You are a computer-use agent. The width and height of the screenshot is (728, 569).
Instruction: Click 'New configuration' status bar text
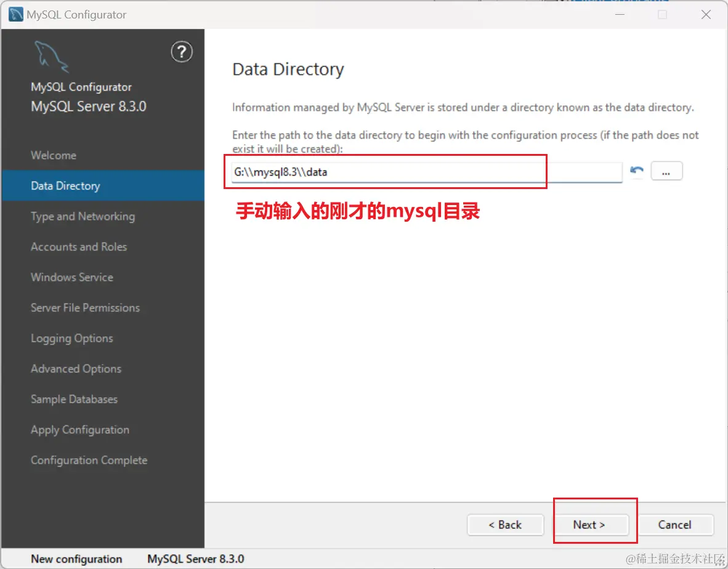pyautogui.click(x=76, y=559)
